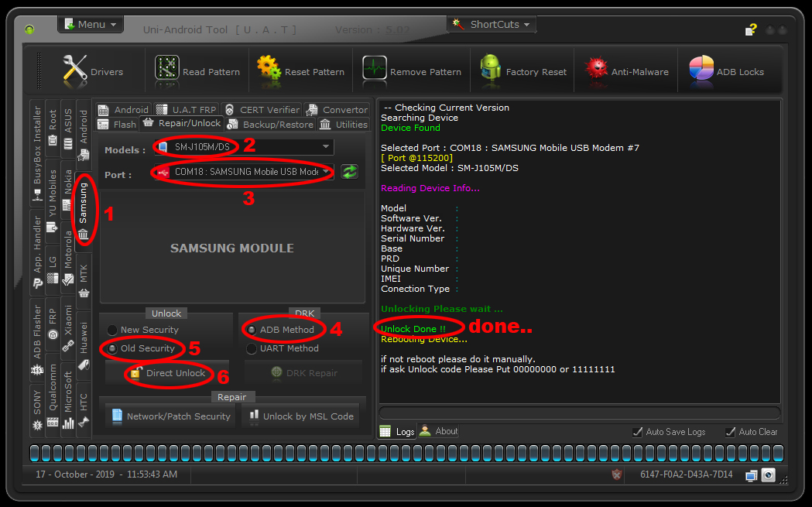Select the Xiaomi vertical tab
The width and height of the screenshot is (812, 507).
68,328
